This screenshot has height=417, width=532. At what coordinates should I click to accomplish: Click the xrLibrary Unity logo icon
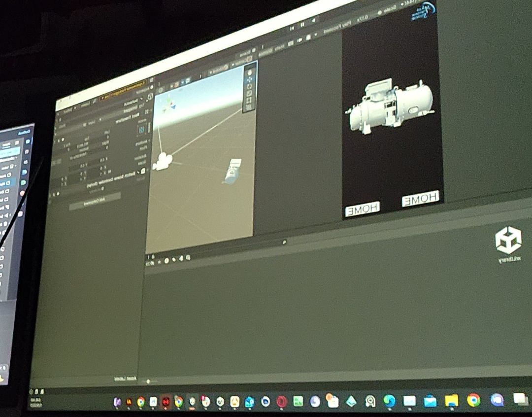[508, 240]
